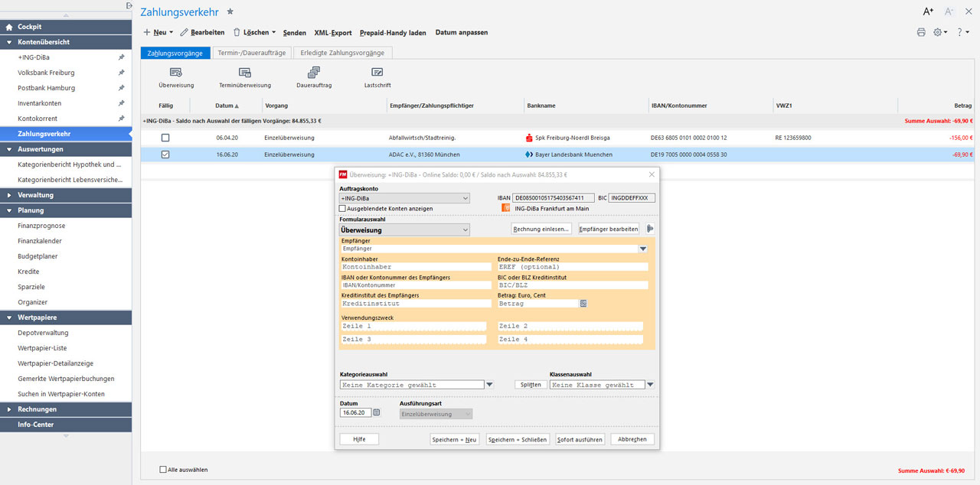Tick the Alle auswählen checkbox
This screenshot has width=980, height=485.
163,470
